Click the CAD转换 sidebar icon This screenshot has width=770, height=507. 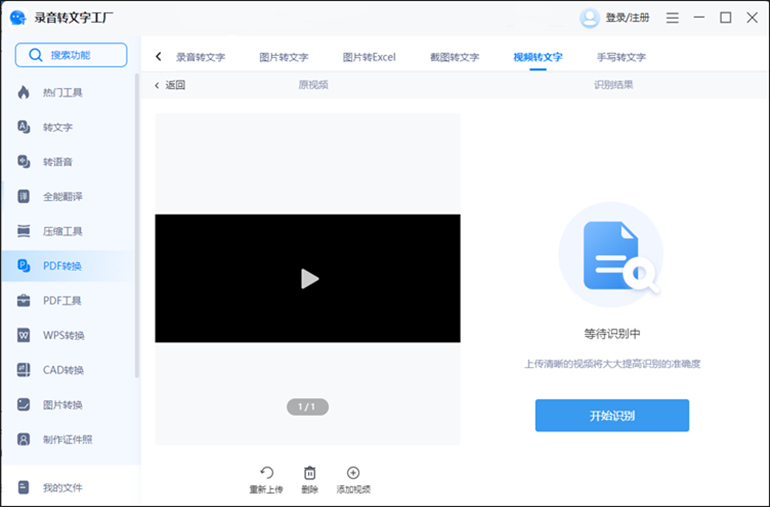(24, 370)
